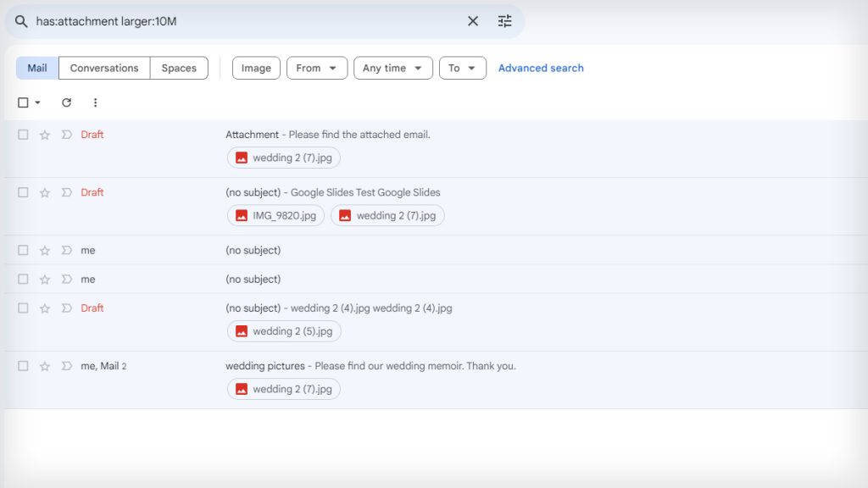Star the email from me, Mail 2
The height and width of the screenshot is (488, 868).
point(44,366)
